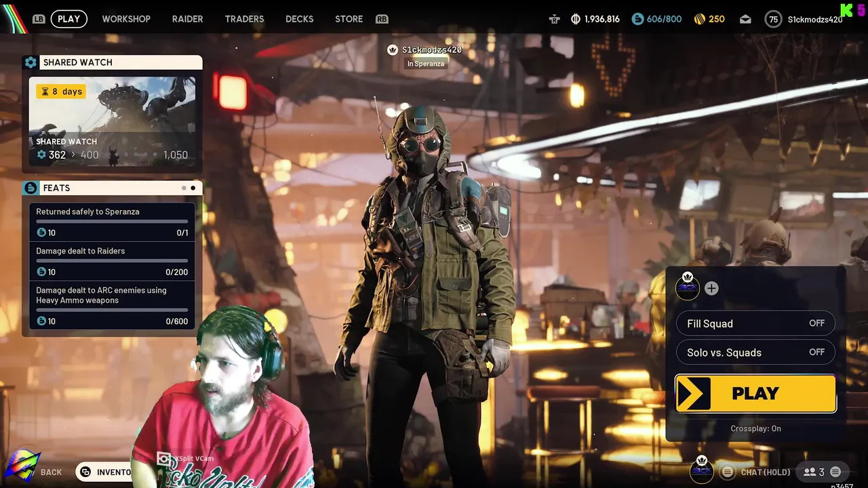This screenshot has height=488, width=868.
Task: Open the Shared Watch event thumbnail
Action: [112, 121]
